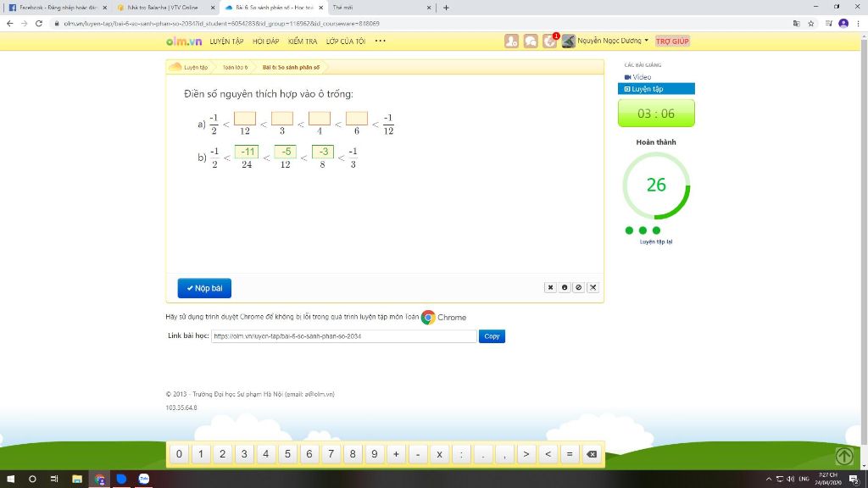Open the Windows notification center

(854, 480)
